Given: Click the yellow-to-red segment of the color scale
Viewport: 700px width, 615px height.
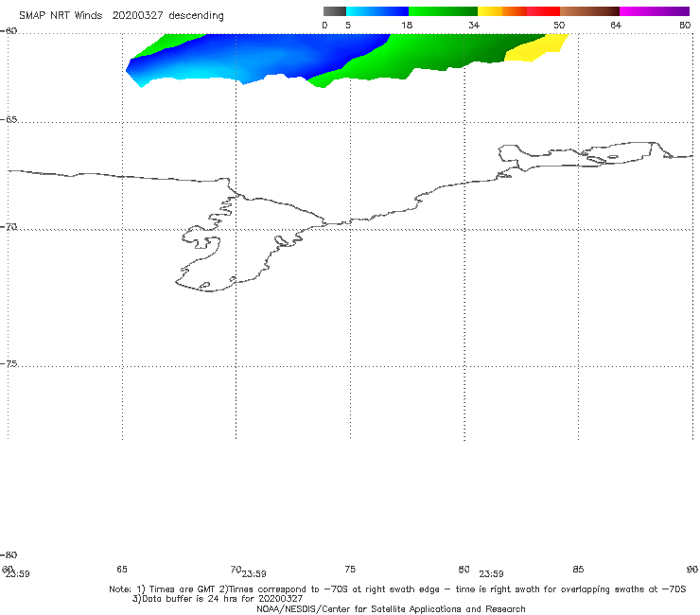Looking at the screenshot, I should 518,11.
